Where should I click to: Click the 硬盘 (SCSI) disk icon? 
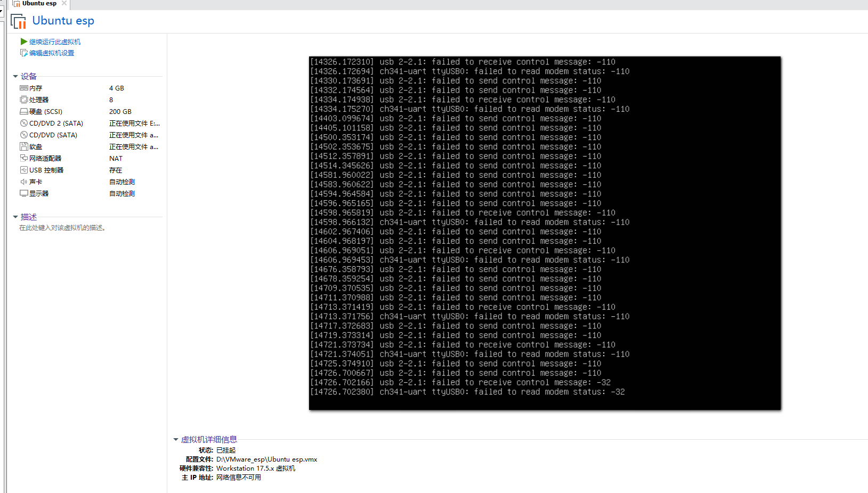23,111
